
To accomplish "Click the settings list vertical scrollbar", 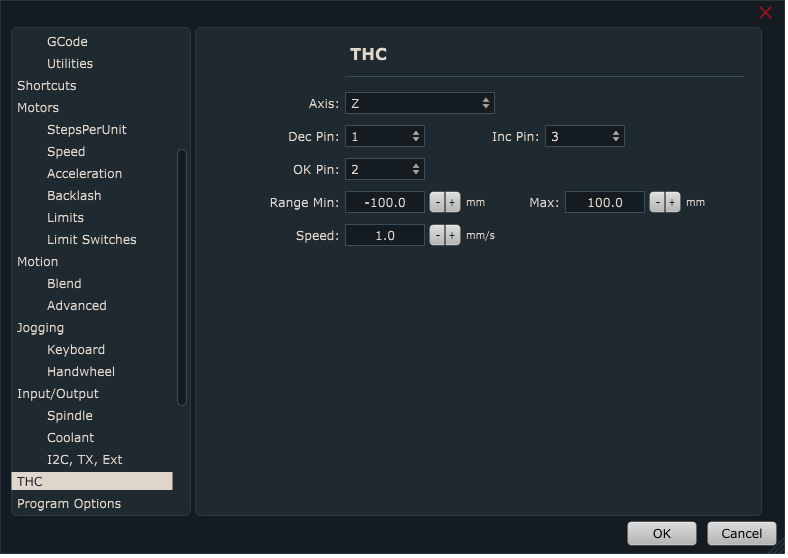I will [x=182, y=277].
